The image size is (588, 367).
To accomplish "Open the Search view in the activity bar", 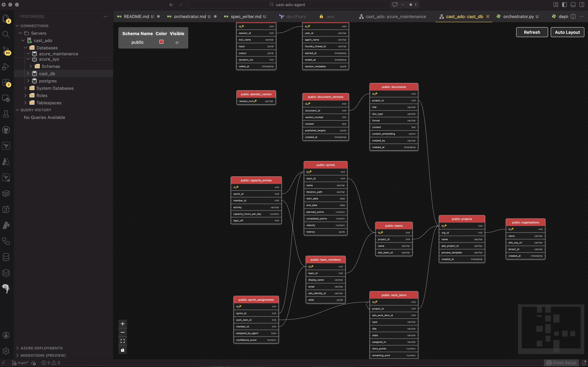I will point(6,34).
